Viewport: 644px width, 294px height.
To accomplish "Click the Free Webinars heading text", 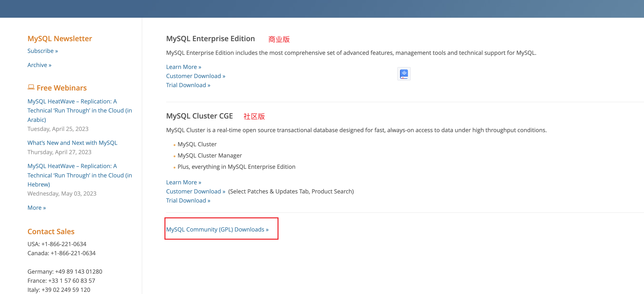I will coord(61,88).
